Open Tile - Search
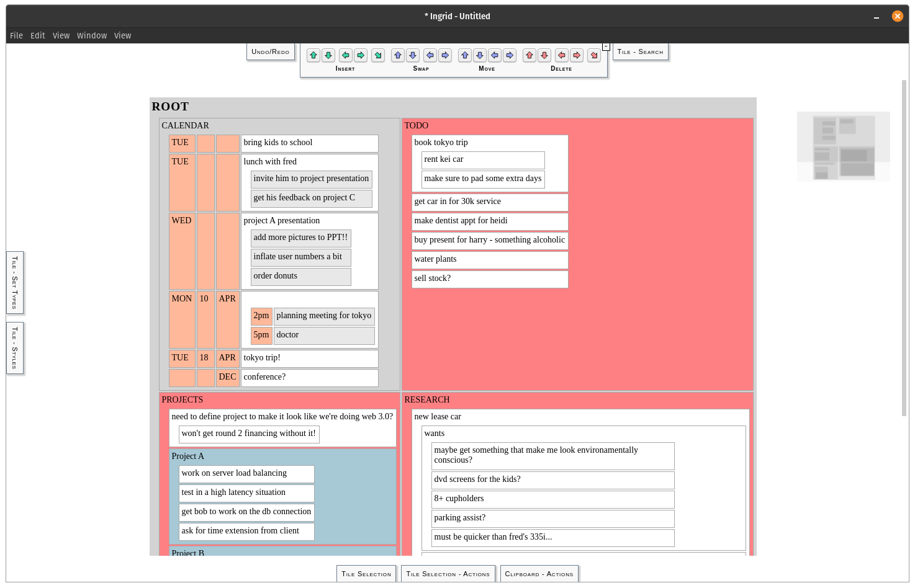 [x=640, y=52]
